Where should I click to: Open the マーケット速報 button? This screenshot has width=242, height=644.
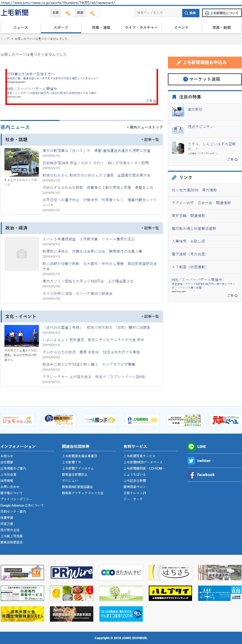[205, 79]
